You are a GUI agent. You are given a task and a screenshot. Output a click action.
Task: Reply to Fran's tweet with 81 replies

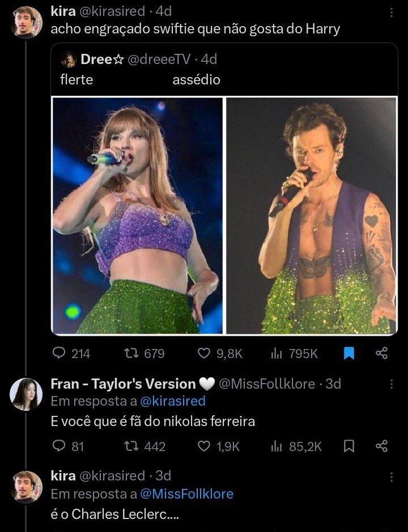click(59, 446)
